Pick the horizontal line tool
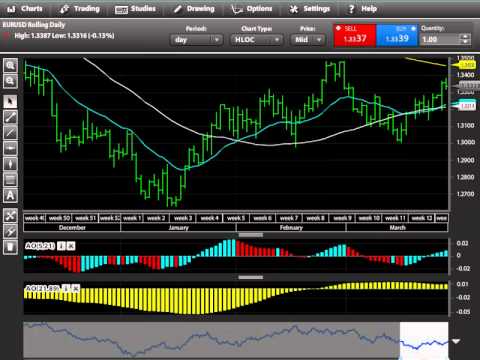The image size is (480, 360). (x=10, y=148)
